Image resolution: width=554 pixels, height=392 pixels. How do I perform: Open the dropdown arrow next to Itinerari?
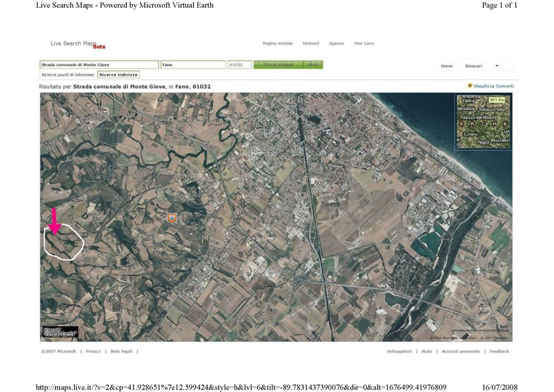click(497, 66)
